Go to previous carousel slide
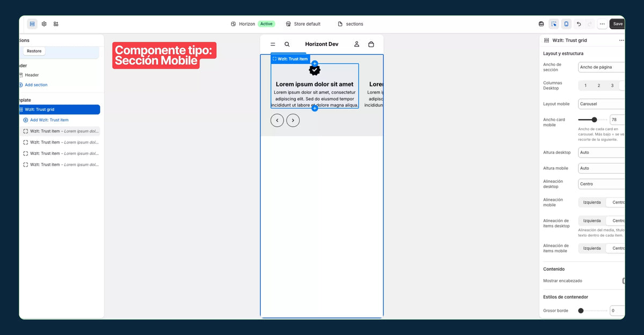 (x=277, y=121)
